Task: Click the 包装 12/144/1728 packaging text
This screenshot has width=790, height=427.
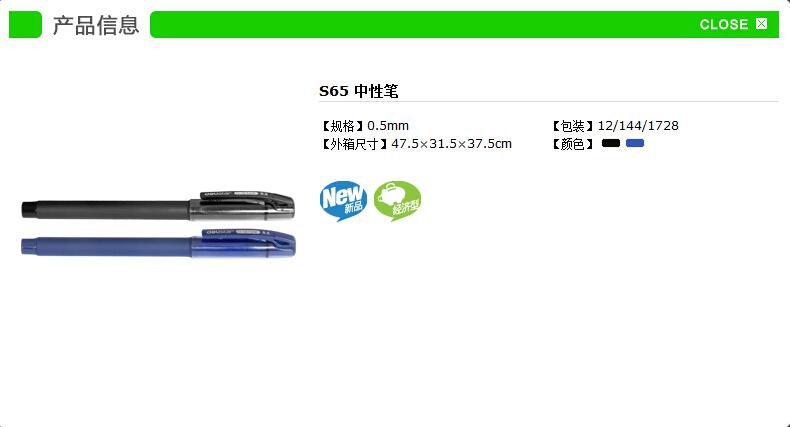Action: click(x=614, y=126)
